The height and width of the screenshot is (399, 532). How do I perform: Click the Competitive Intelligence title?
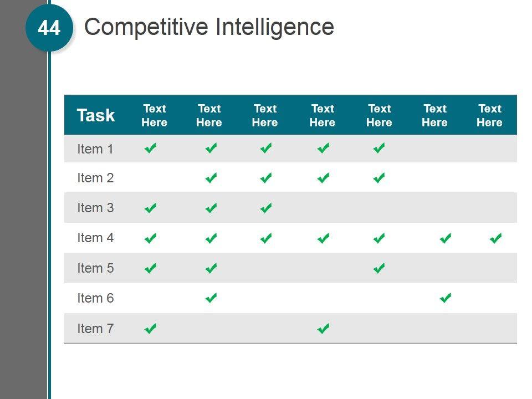tap(209, 27)
